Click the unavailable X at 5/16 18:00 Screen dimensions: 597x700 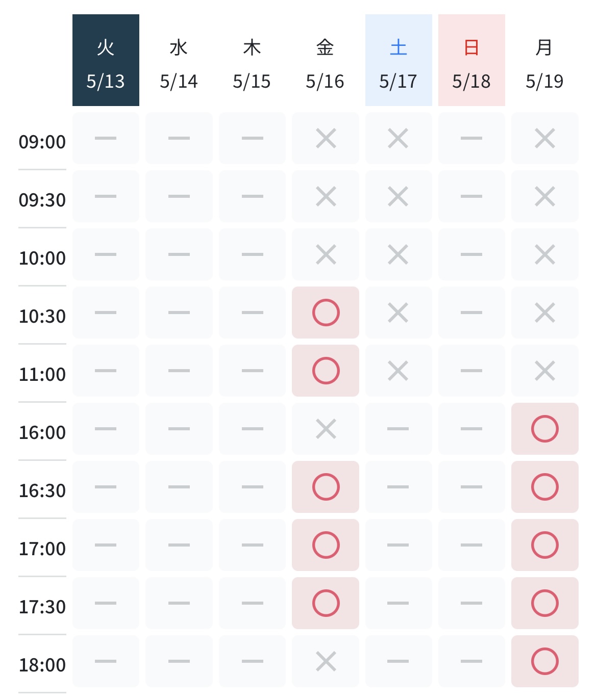click(326, 661)
